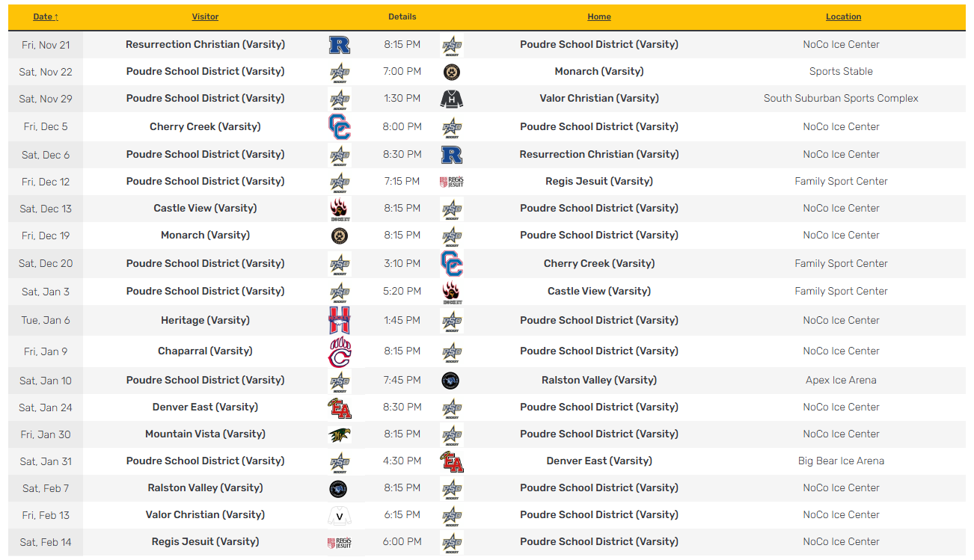Click the Details column header

(x=402, y=16)
